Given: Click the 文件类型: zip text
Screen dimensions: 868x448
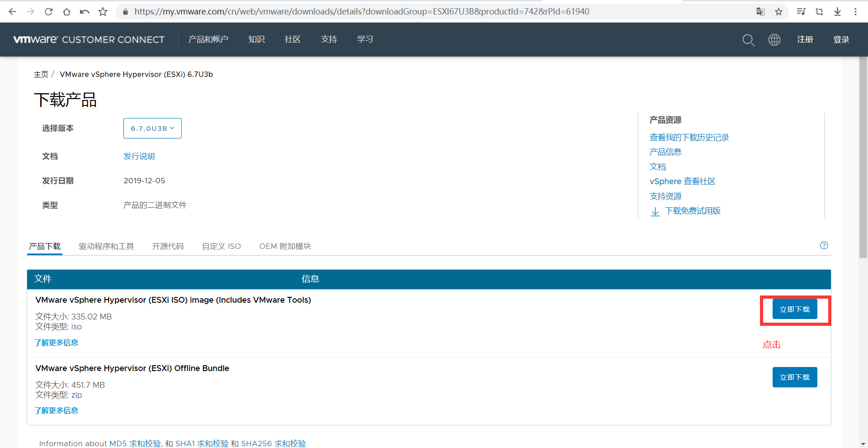Looking at the screenshot, I should pyautogui.click(x=59, y=395).
